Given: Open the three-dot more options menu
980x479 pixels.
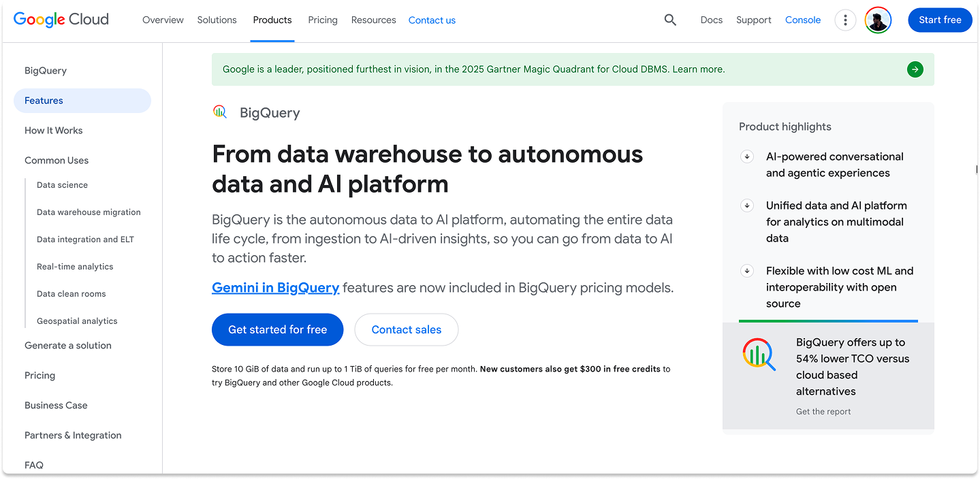Looking at the screenshot, I should coord(845,20).
